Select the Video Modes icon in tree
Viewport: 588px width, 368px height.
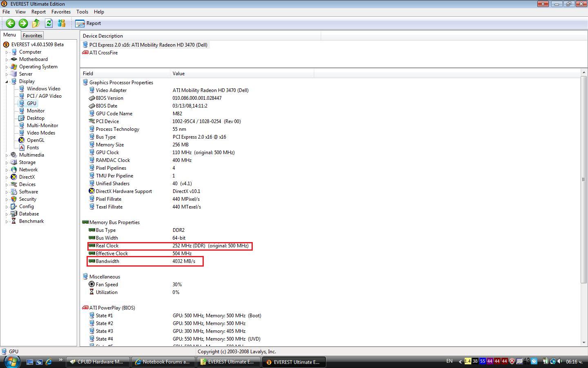tap(22, 133)
